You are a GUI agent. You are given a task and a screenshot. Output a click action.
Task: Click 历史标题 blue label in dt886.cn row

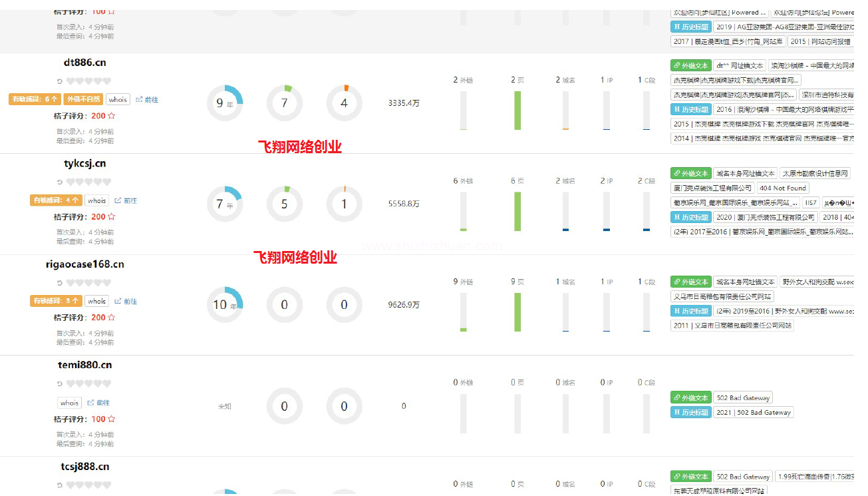point(690,109)
